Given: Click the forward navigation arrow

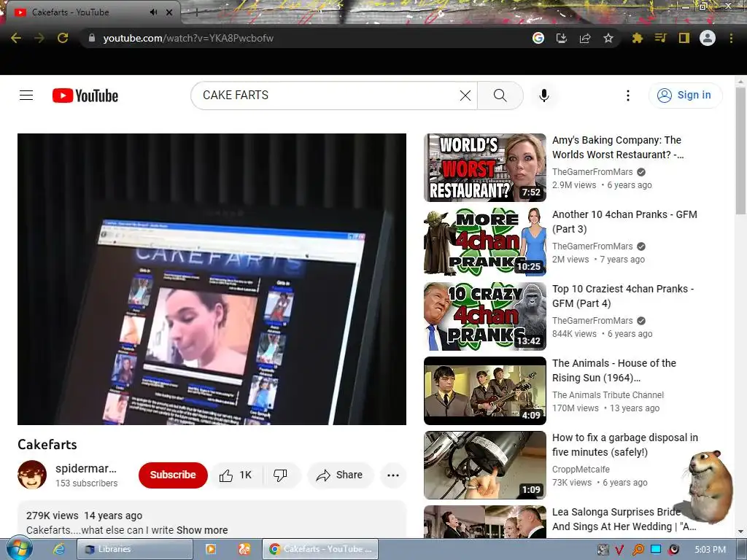Looking at the screenshot, I should 39,38.
